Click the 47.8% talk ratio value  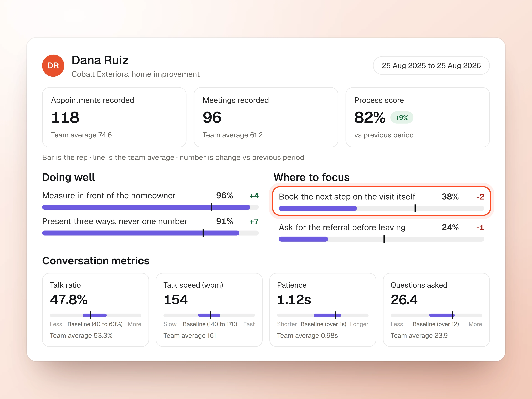coord(69,300)
